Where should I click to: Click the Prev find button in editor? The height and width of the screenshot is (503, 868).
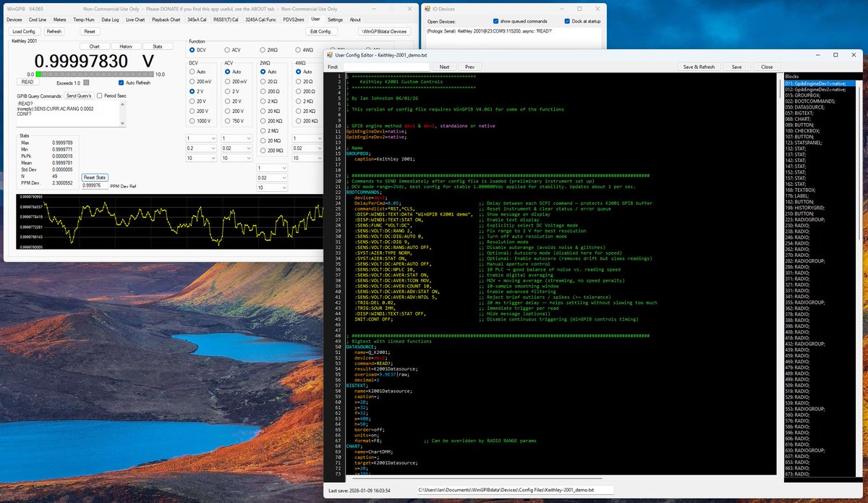tap(469, 67)
